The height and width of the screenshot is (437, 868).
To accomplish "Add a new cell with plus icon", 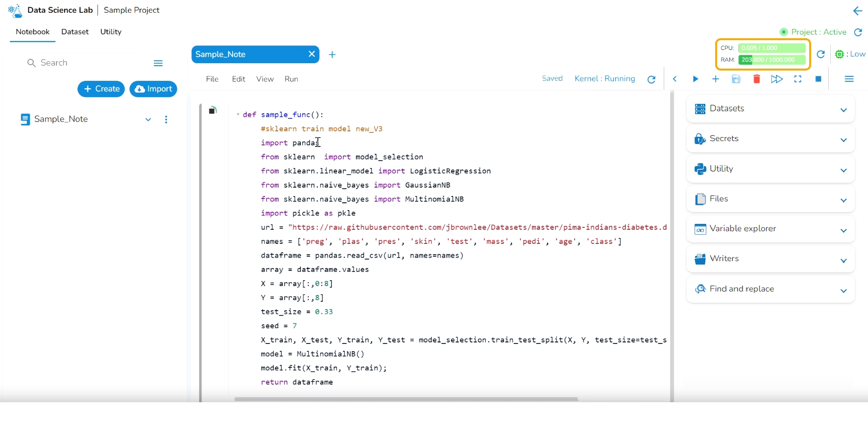I will coord(716,79).
